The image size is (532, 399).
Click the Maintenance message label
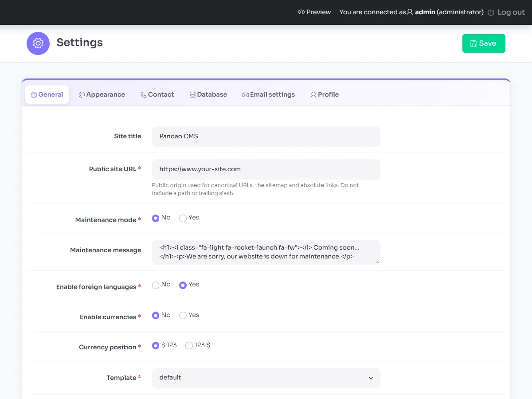[106, 250]
